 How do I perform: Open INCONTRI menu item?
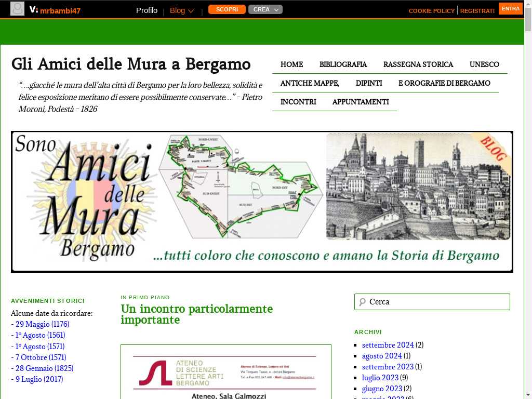click(298, 102)
